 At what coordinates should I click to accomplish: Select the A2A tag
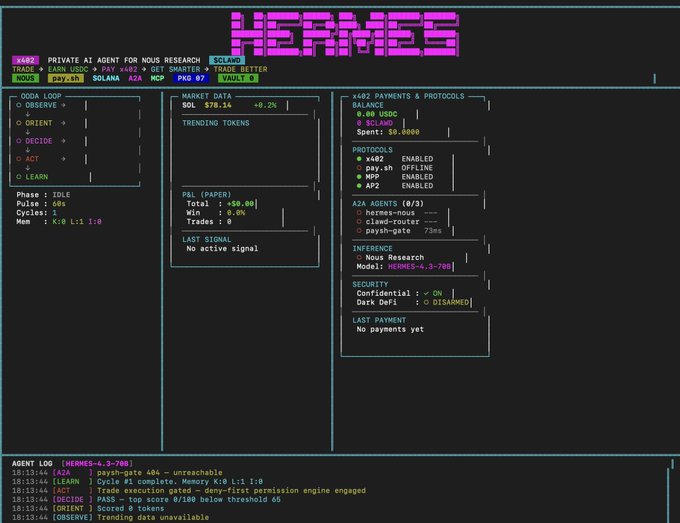(135, 78)
